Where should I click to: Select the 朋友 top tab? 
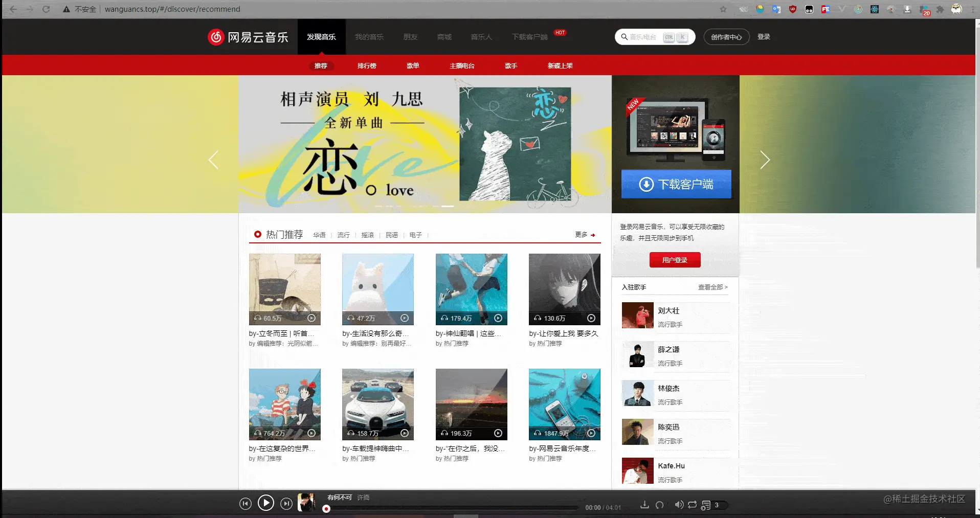[x=410, y=37]
